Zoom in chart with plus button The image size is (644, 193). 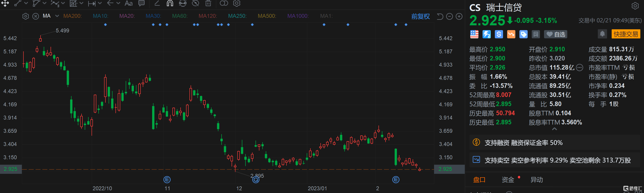[459, 16]
